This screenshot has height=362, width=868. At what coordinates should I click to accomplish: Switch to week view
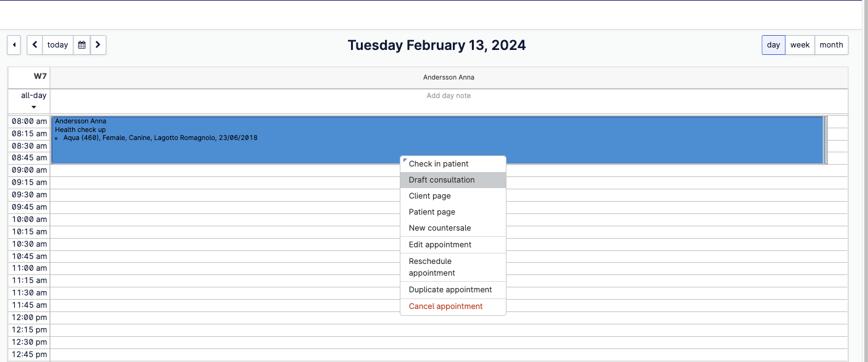(x=800, y=45)
